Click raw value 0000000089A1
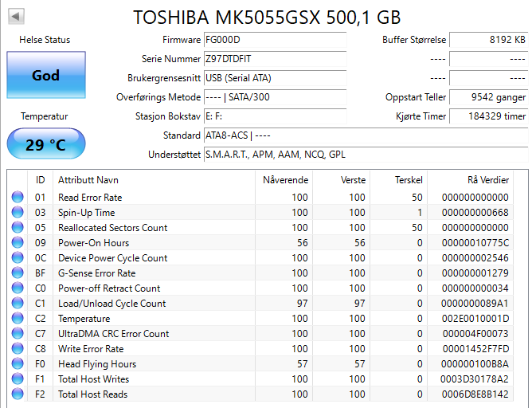Screen dimensions: 532x408 [475, 304]
